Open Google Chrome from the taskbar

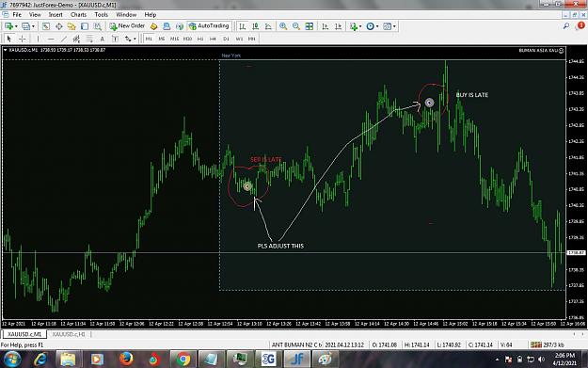coord(183,360)
